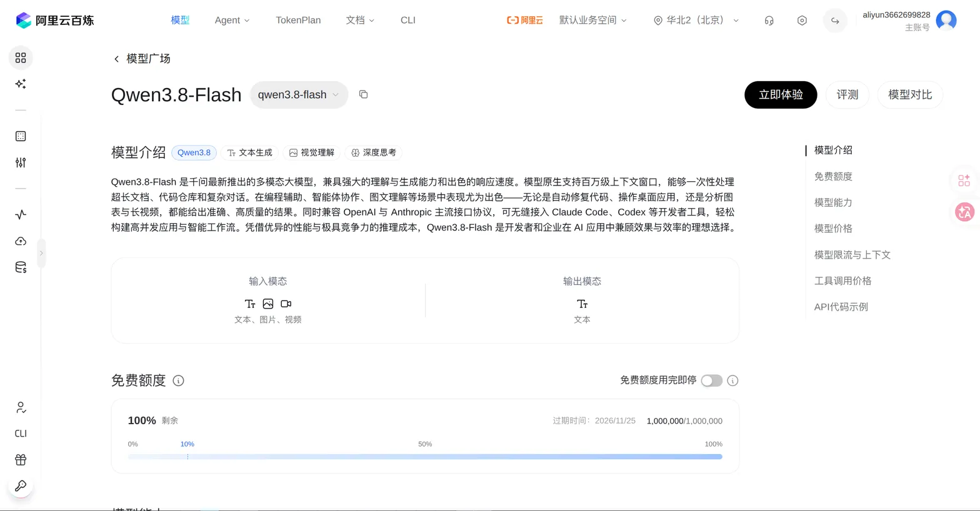The image size is (980, 511).
Task: Jump to the API代码示例 anchor
Action: tap(841, 307)
